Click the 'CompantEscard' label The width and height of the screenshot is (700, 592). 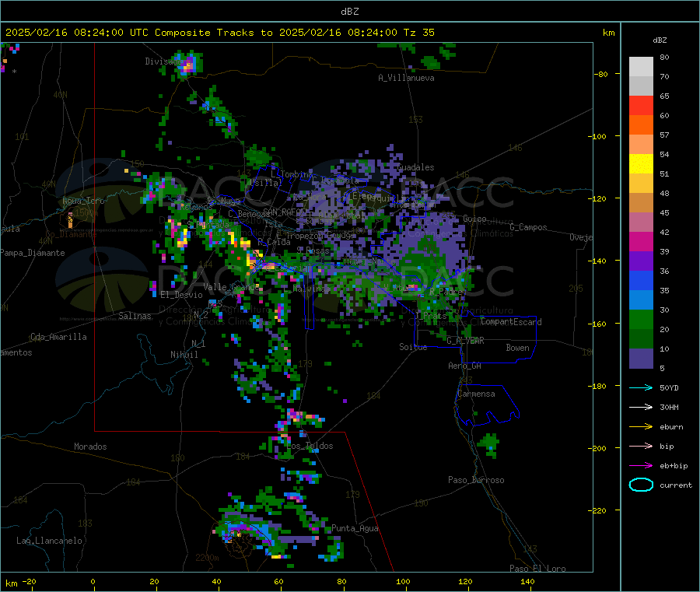pyautogui.click(x=511, y=322)
